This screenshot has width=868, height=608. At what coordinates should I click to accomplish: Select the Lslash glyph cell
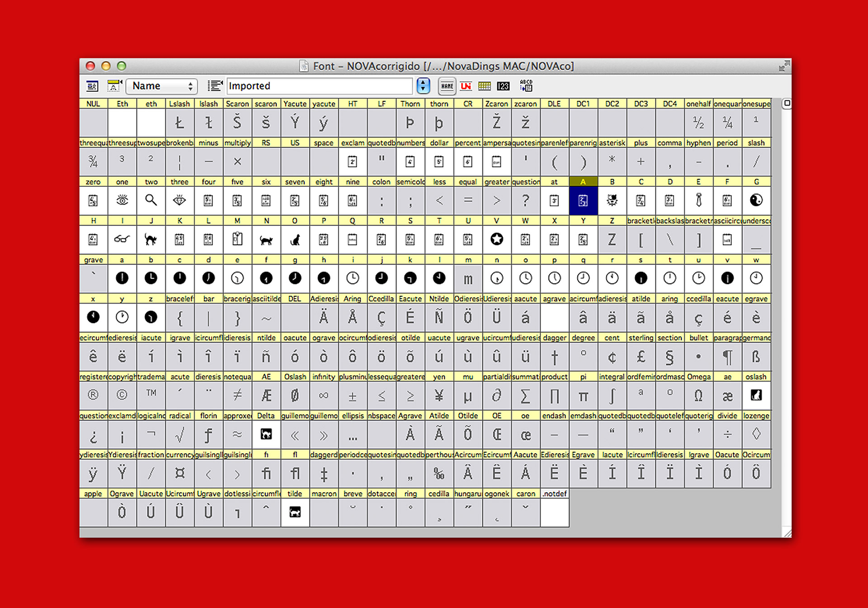179,123
